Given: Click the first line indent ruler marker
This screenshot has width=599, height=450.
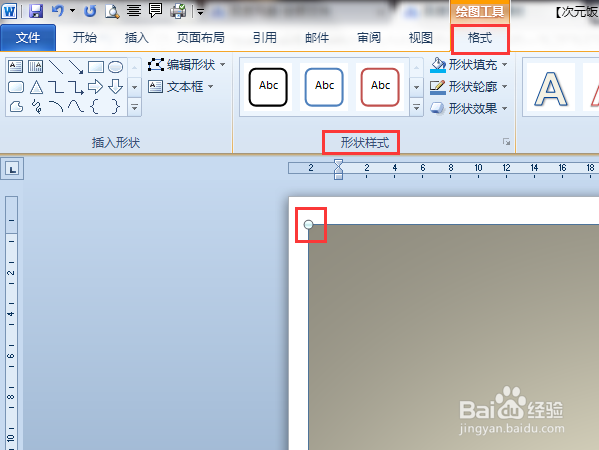Looking at the screenshot, I should [338, 163].
